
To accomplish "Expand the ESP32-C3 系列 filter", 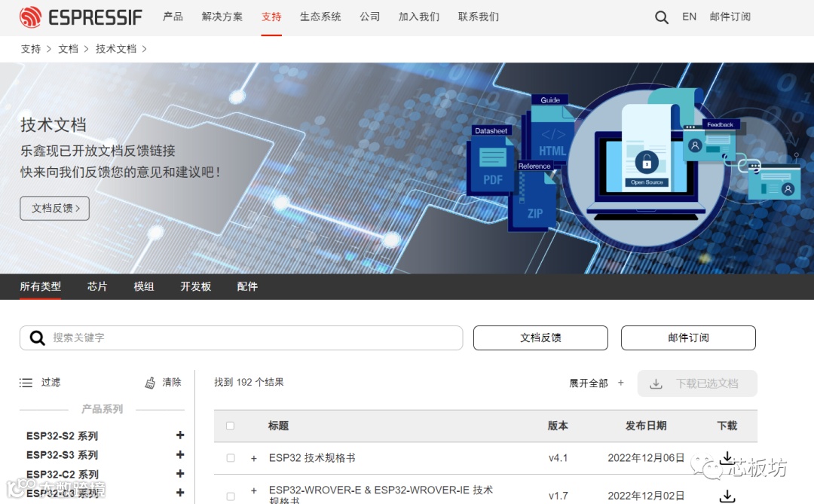I will tap(180, 492).
